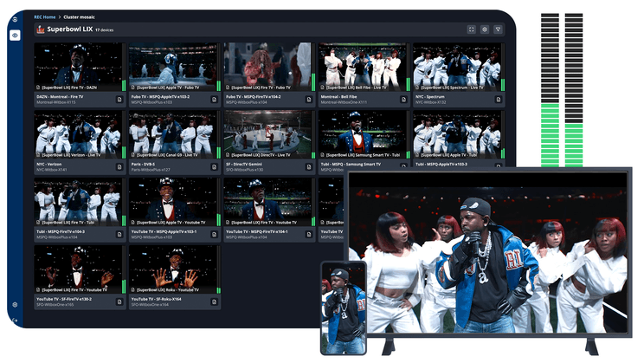Open document icon for Tubi - MSPQ-FireTV-x104-3
The height and width of the screenshot is (363, 644).
[119, 234]
